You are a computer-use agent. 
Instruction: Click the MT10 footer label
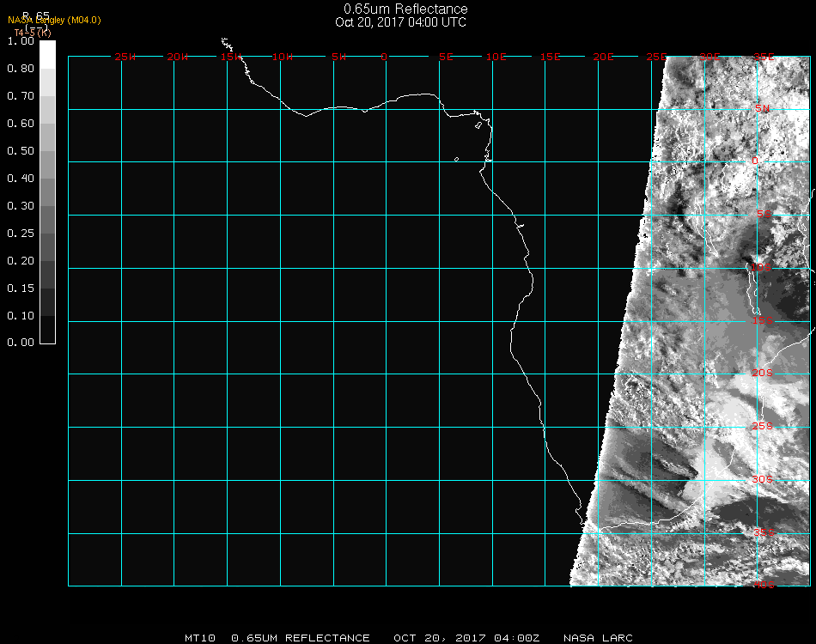[200, 638]
